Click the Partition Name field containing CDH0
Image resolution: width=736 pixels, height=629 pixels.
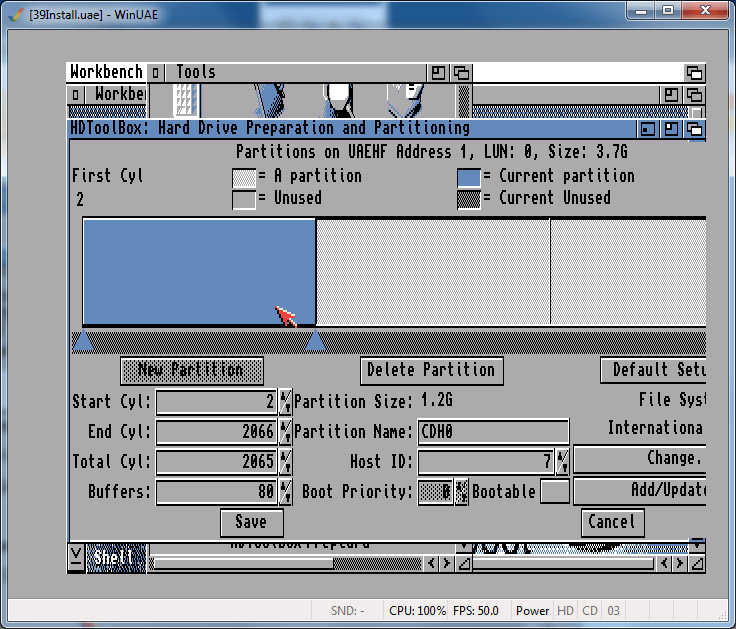tap(493, 431)
